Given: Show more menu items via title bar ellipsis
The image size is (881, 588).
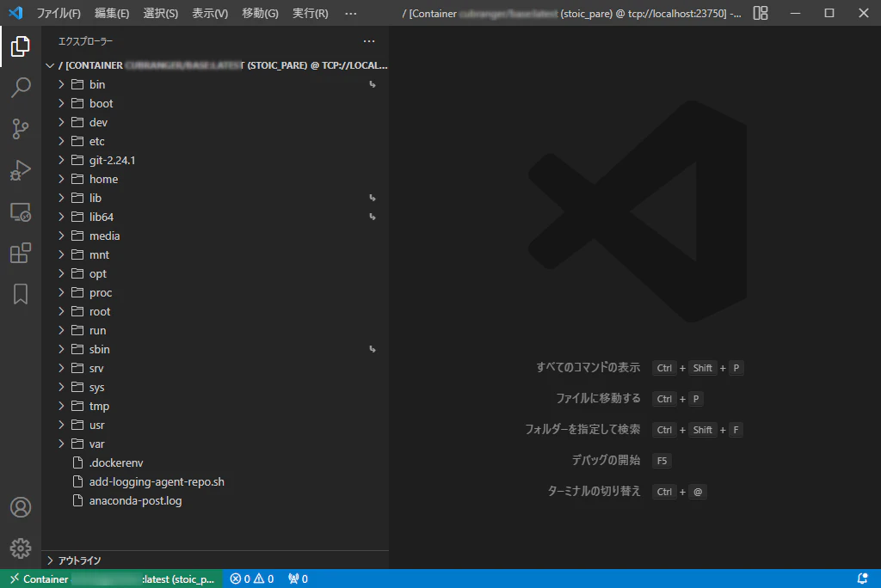Looking at the screenshot, I should [x=351, y=13].
